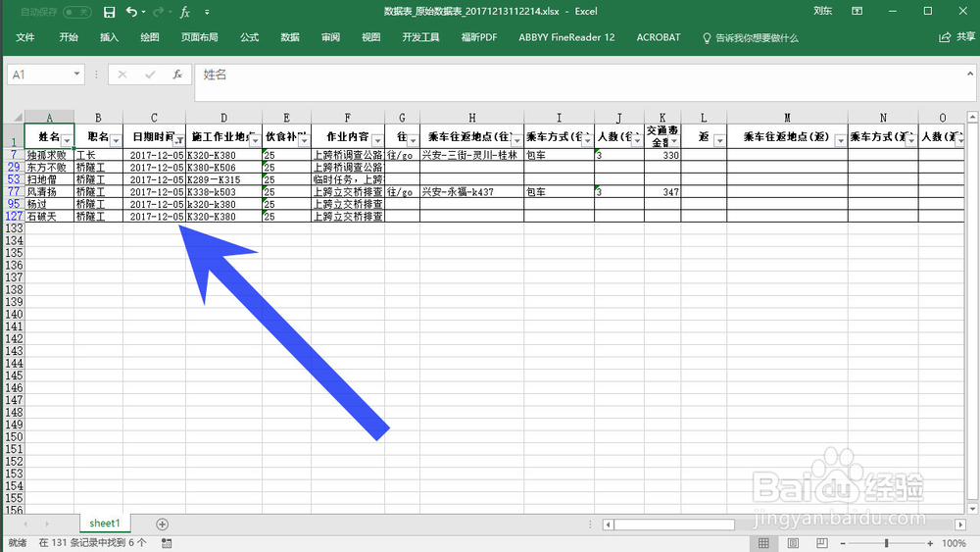This screenshot has height=552, width=980.
Task: Click cell containing 兴安-永福-k437
Action: point(472,191)
